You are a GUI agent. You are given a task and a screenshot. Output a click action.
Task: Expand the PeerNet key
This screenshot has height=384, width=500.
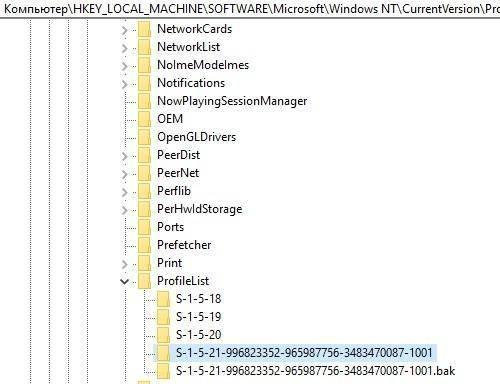pyautogui.click(x=124, y=174)
